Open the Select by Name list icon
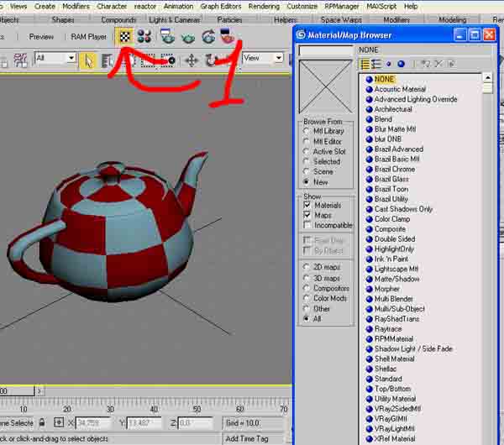Viewport: 504px width, 445px height. coord(108,60)
